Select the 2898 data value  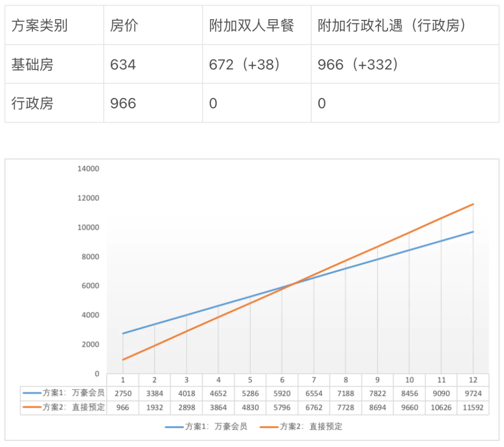tap(186, 408)
